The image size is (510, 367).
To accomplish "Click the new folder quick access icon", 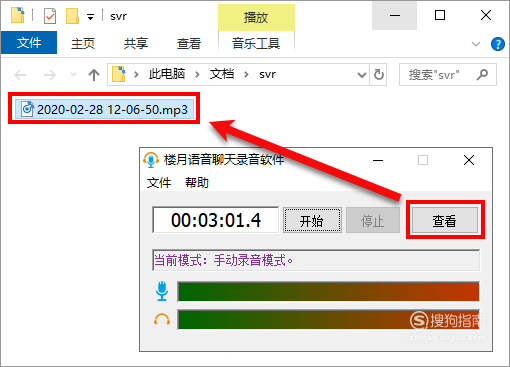I will (x=72, y=16).
